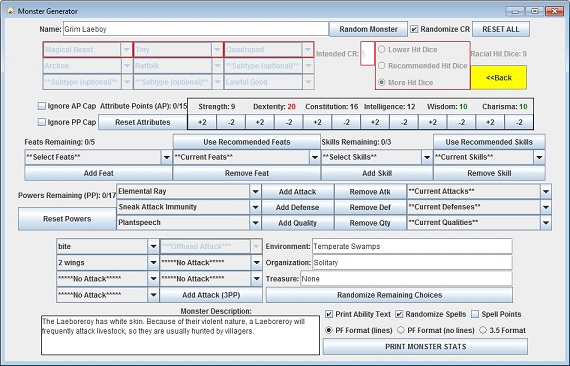Click the Organization field showing Solitary
The width and height of the screenshot is (570, 366).
412,262
